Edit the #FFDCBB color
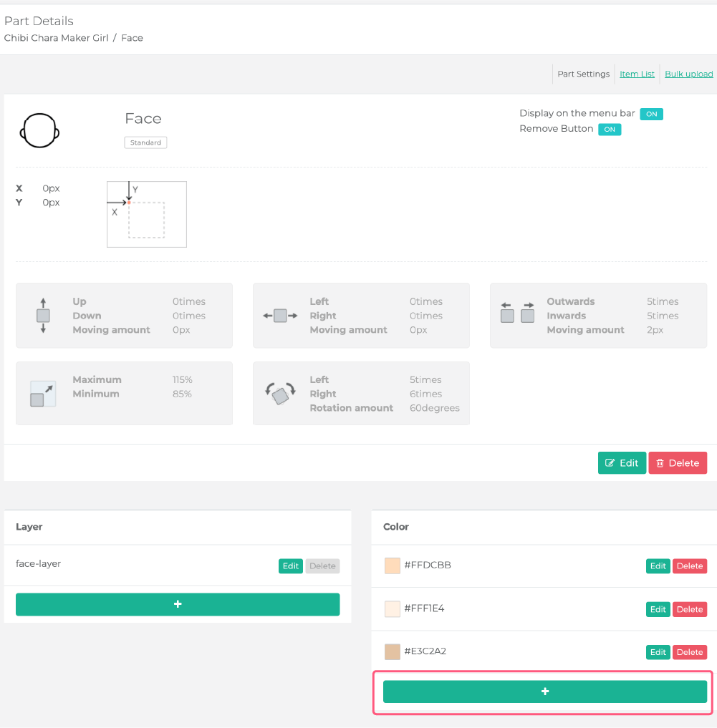Image resolution: width=717 pixels, height=728 pixels. 658,566
